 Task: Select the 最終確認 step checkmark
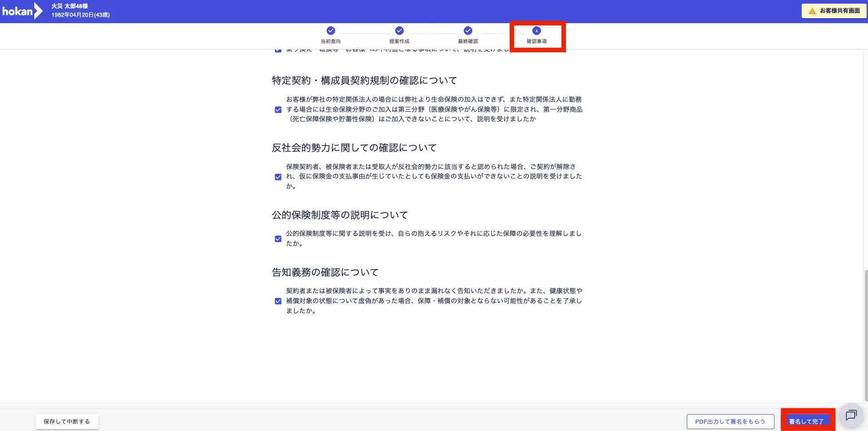(x=468, y=30)
